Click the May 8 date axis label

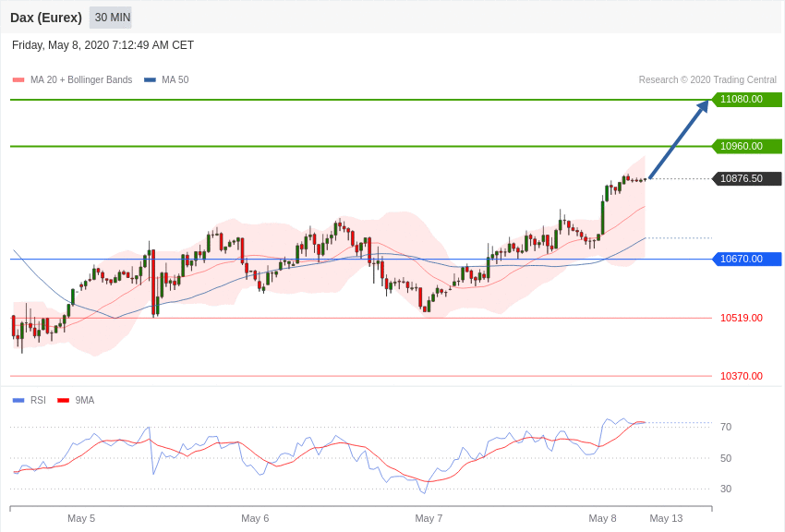[602, 518]
